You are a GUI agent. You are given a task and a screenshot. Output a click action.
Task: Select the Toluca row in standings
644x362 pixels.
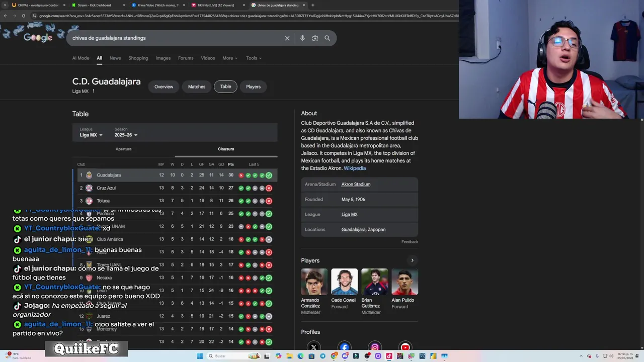175,201
